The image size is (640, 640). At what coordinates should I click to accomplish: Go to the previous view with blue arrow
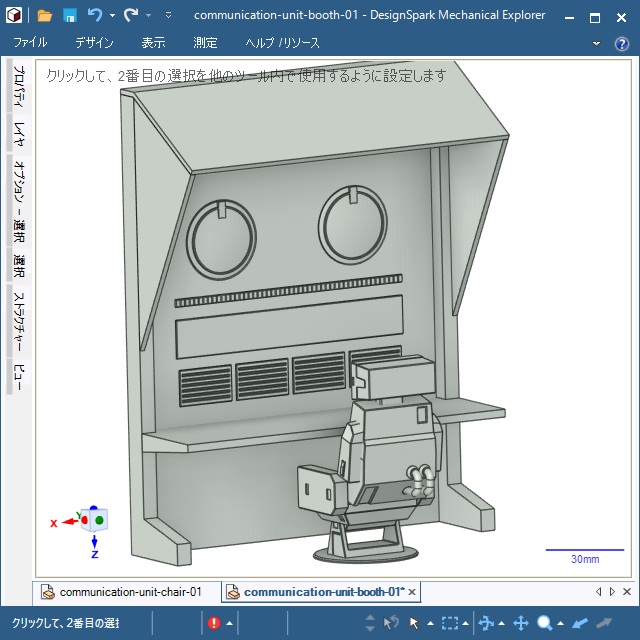coord(580,623)
